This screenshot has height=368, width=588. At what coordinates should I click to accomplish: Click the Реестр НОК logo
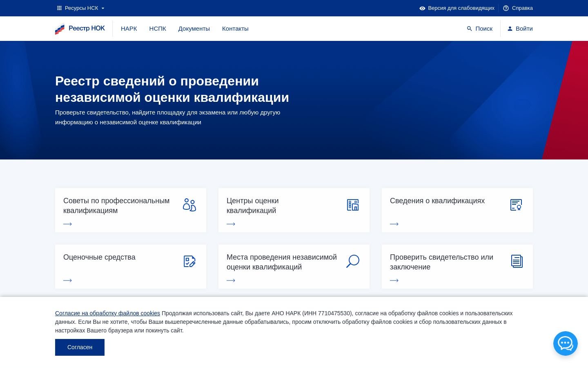pos(80,29)
